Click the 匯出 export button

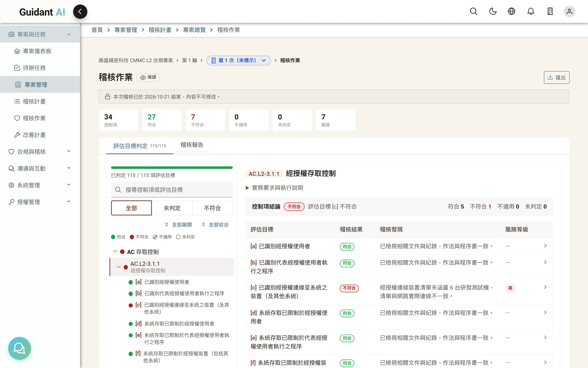pos(556,77)
